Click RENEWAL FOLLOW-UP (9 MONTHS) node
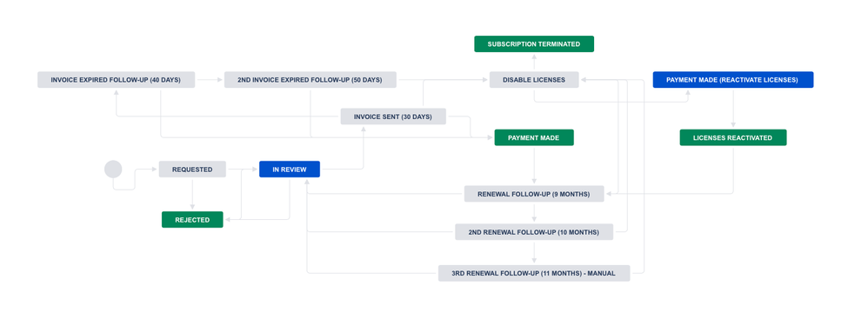Viewport: 868px width, 326px height. [534, 194]
